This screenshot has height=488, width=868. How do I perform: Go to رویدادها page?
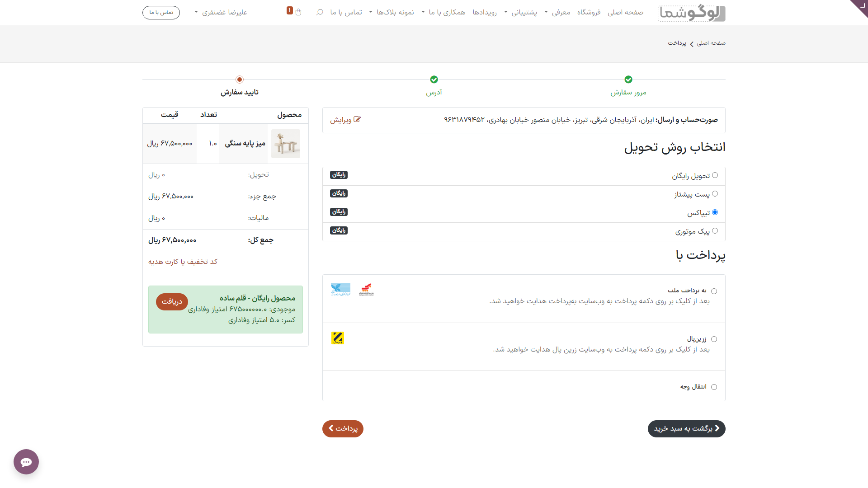click(484, 12)
